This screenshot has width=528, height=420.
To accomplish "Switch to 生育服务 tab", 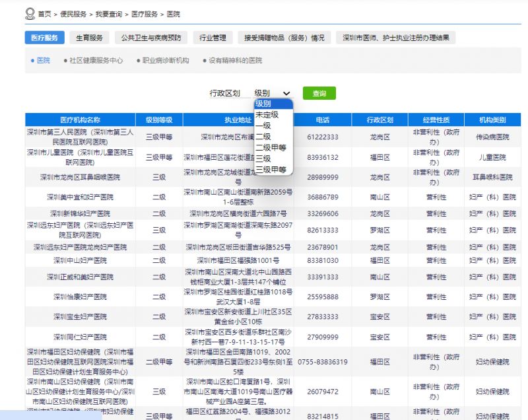I will 89,38.
